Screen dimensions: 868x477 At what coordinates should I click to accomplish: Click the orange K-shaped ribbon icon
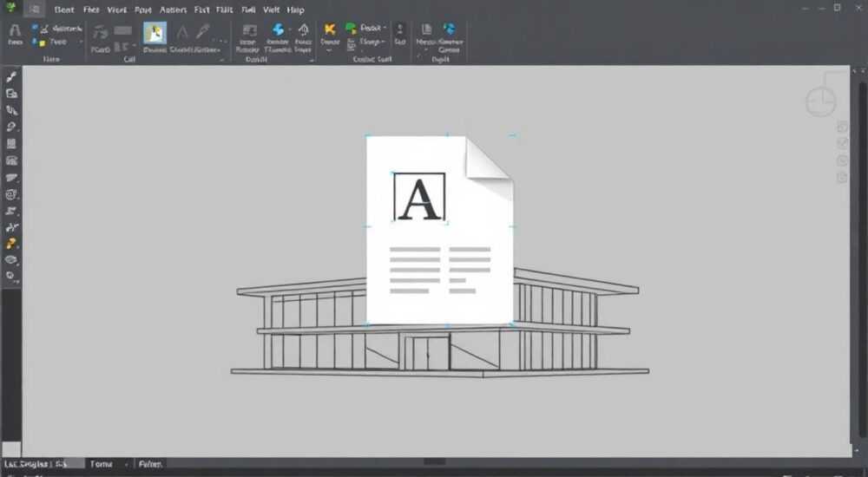coord(330,29)
